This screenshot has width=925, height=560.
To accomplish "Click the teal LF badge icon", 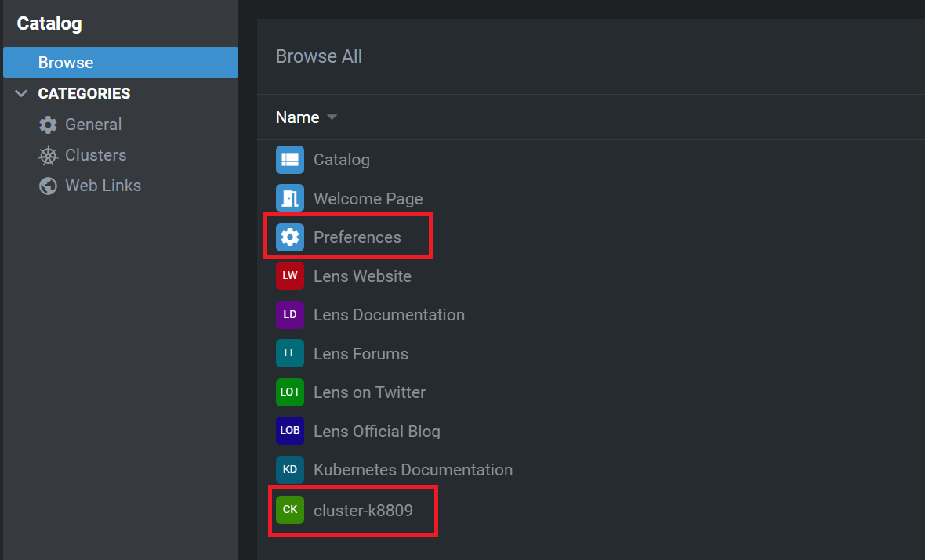I will pos(290,354).
